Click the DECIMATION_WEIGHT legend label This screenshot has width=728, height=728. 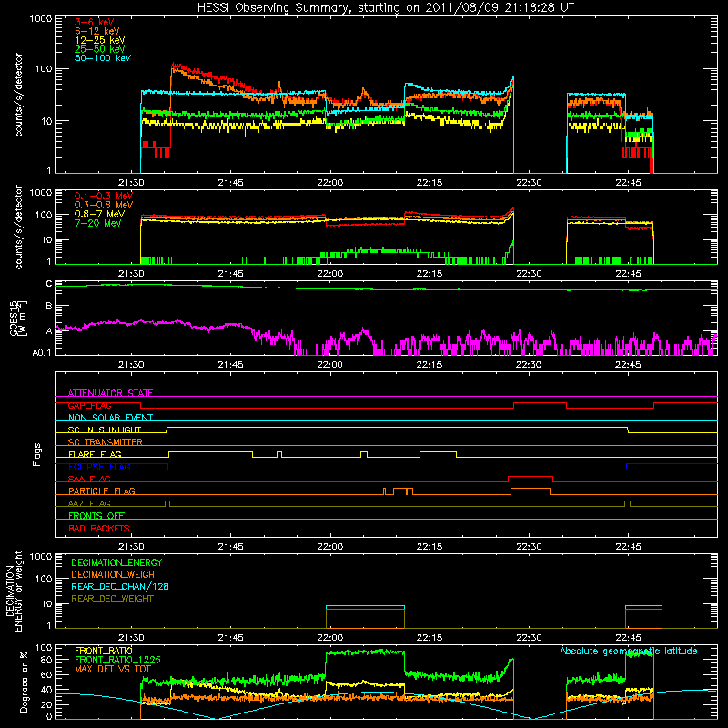pos(116,574)
